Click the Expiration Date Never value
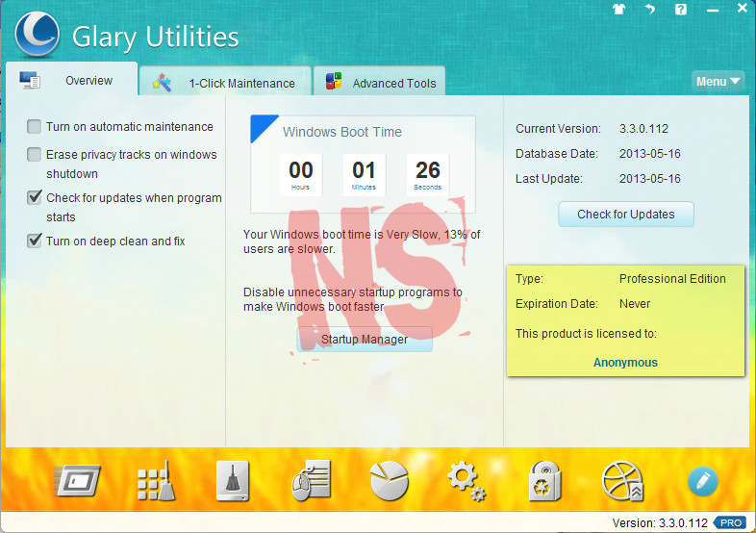Viewport: 756px width, 533px height. point(635,303)
